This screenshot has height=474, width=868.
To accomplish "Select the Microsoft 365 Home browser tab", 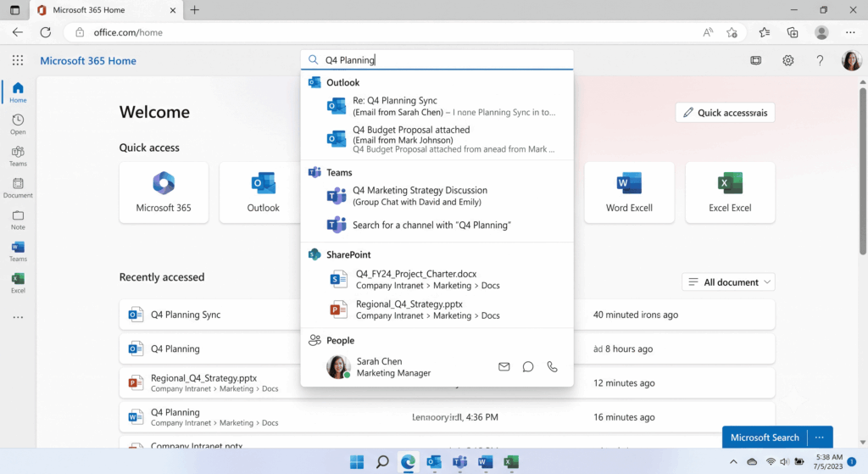I will [107, 10].
